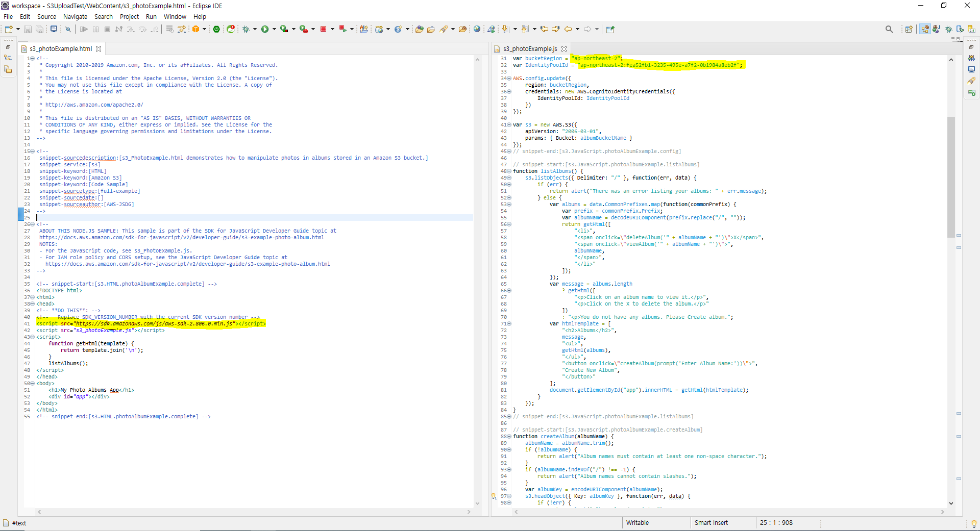Click the Open Web Browser globe icon
Screen dimensions: 980x531
click(477, 29)
